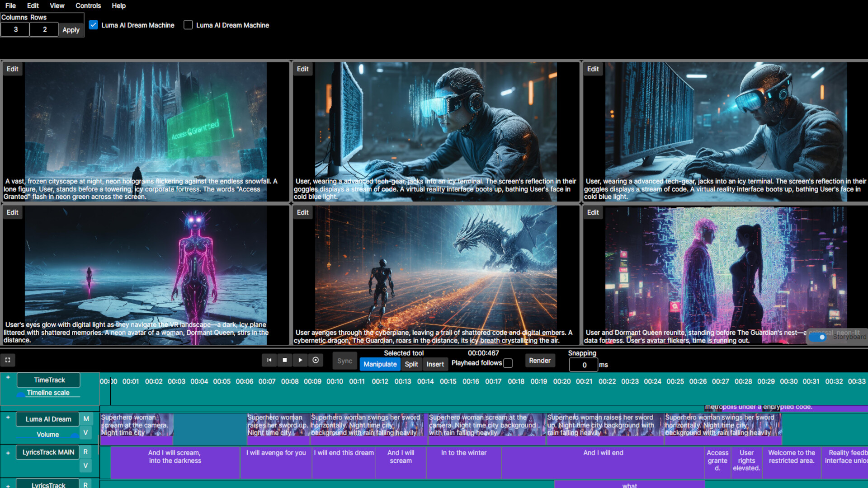
Task: Click the stop button in transport controls
Action: click(285, 360)
